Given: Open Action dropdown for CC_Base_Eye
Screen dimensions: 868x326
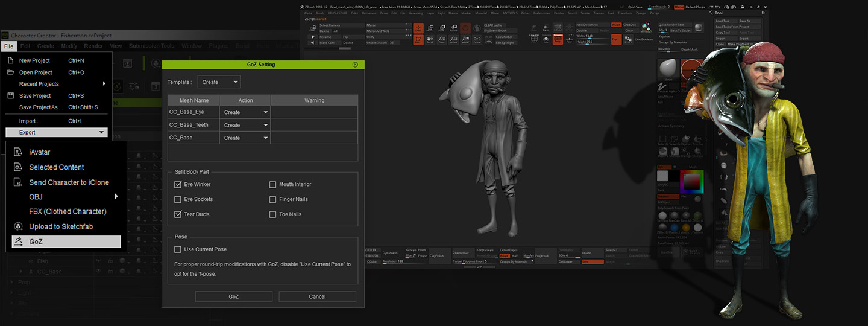Looking at the screenshot, I should [x=245, y=112].
